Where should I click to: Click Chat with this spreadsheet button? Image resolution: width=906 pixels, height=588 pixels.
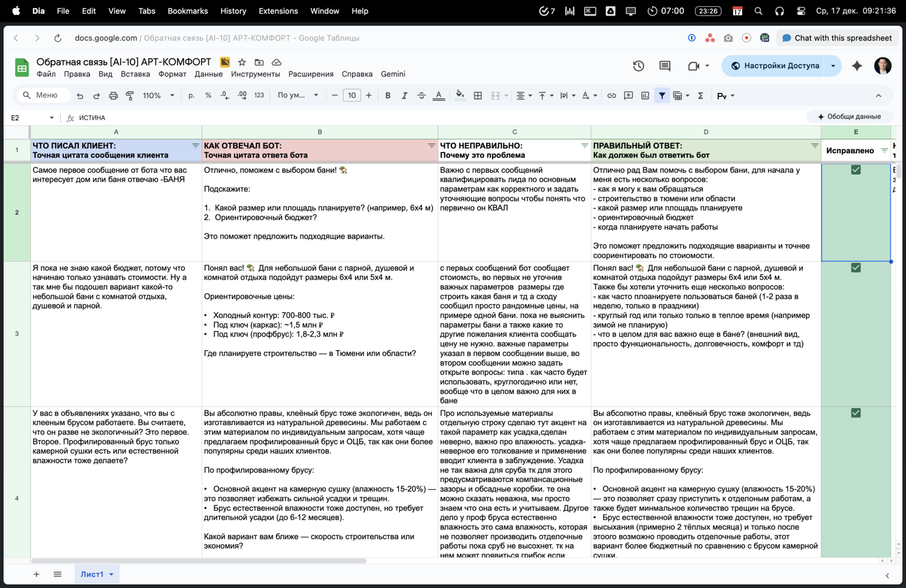838,38
